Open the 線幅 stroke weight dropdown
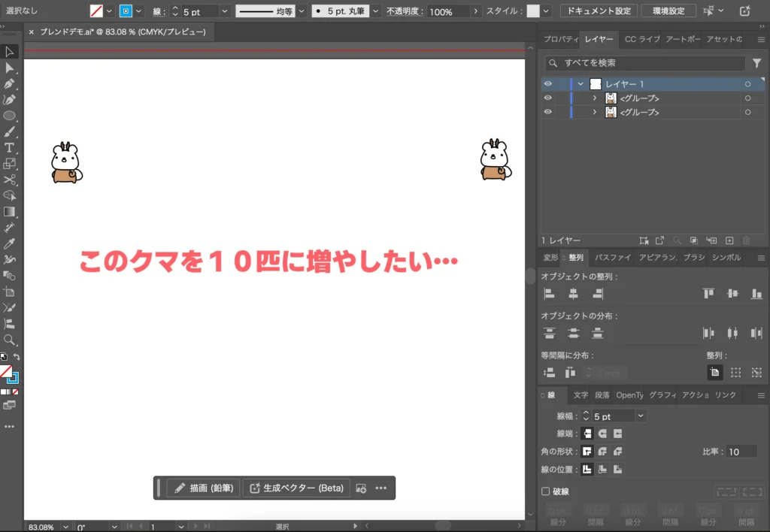Viewport: 770px width, 532px height. 641,416
